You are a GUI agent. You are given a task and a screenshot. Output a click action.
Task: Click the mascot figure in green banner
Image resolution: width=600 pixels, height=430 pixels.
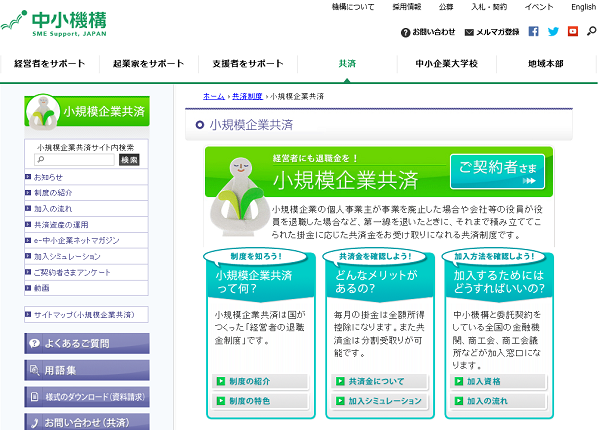pos(238,196)
